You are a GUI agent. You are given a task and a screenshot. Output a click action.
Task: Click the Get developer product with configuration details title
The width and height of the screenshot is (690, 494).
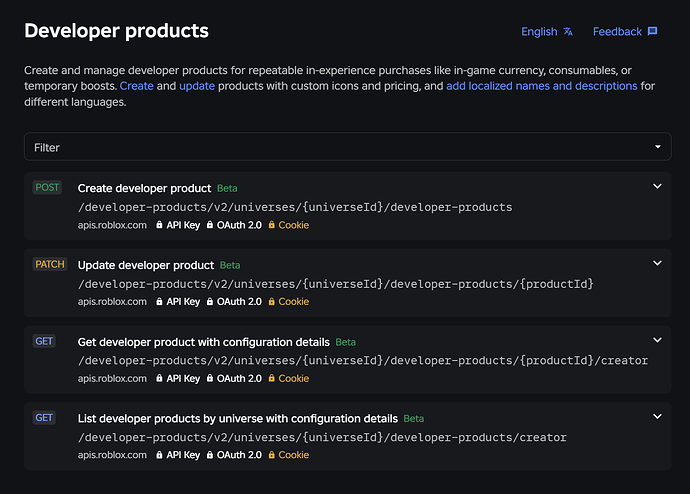(204, 342)
